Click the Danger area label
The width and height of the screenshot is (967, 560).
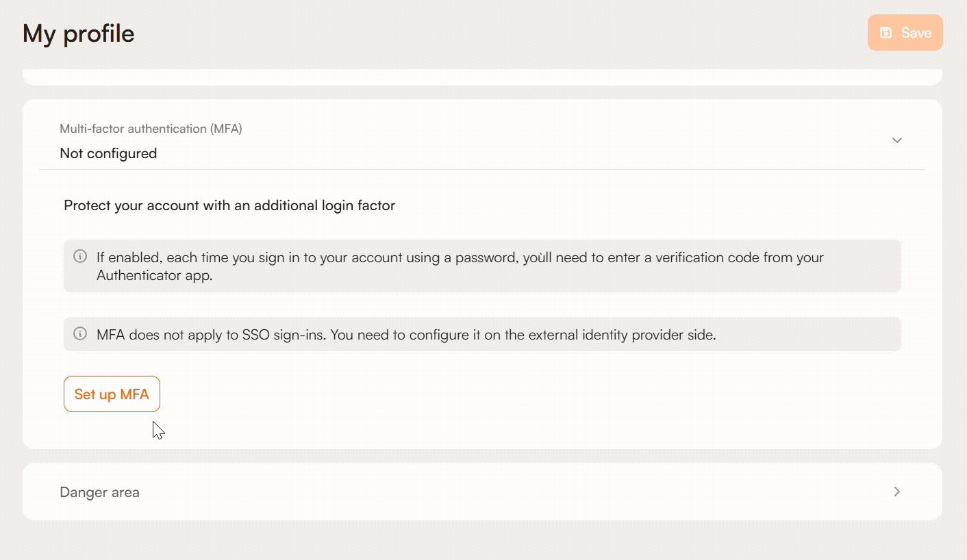pos(100,492)
